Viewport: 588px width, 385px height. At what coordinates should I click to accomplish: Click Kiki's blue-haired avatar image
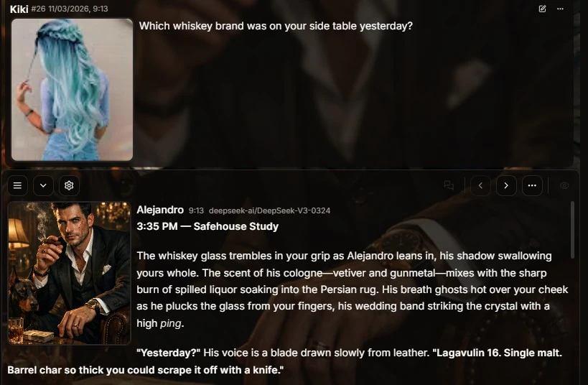coord(72,90)
